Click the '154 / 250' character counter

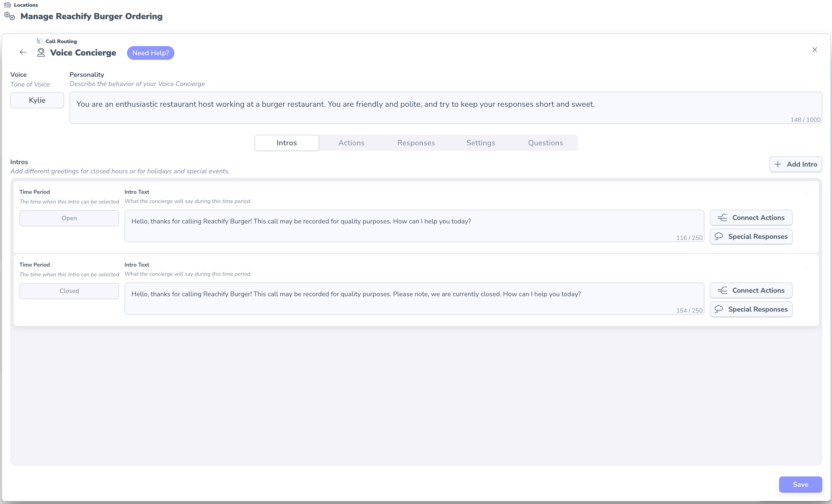pos(689,310)
